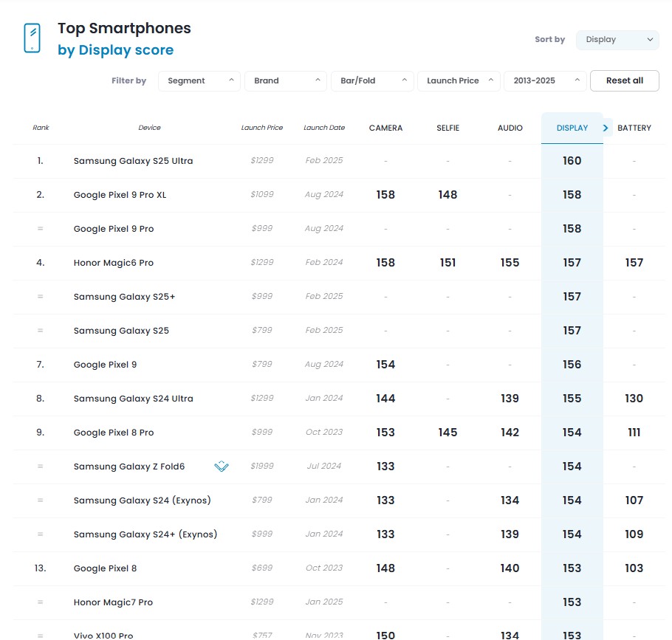Click the Device column header
This screenshot has width=672, height=640.
pyautogui.click(x=149, y=128)
